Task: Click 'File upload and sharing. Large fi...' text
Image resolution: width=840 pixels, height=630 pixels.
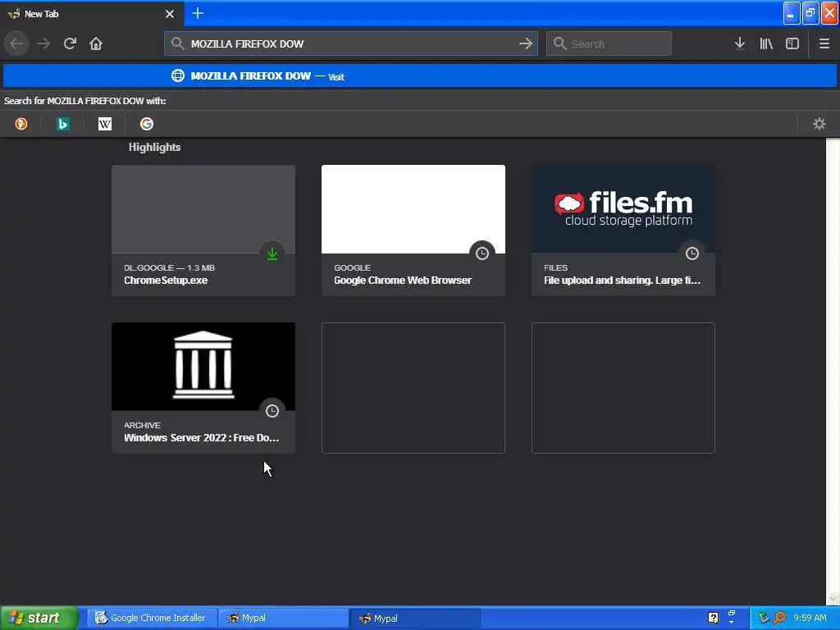Action: 622,281
